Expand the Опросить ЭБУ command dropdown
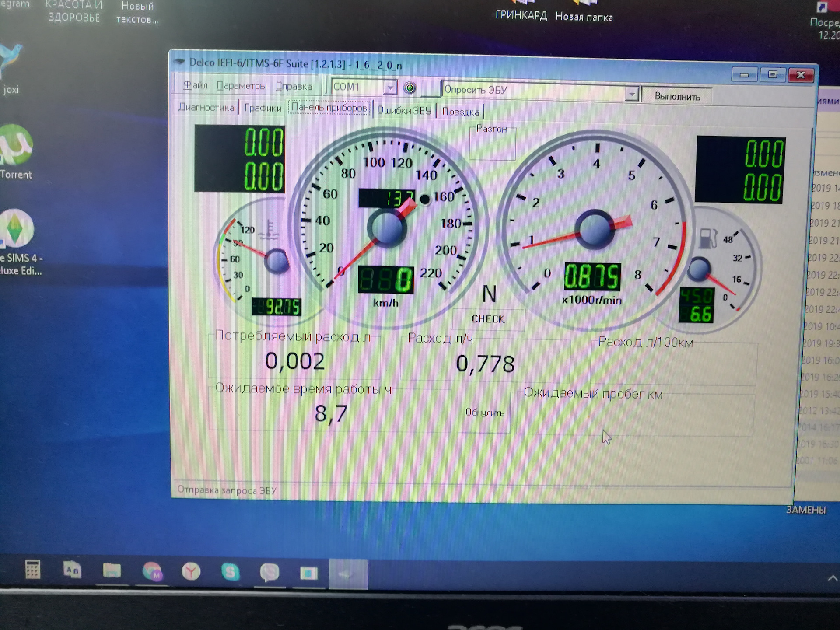Viewport: 840px width, 630px height. (631, 94)
